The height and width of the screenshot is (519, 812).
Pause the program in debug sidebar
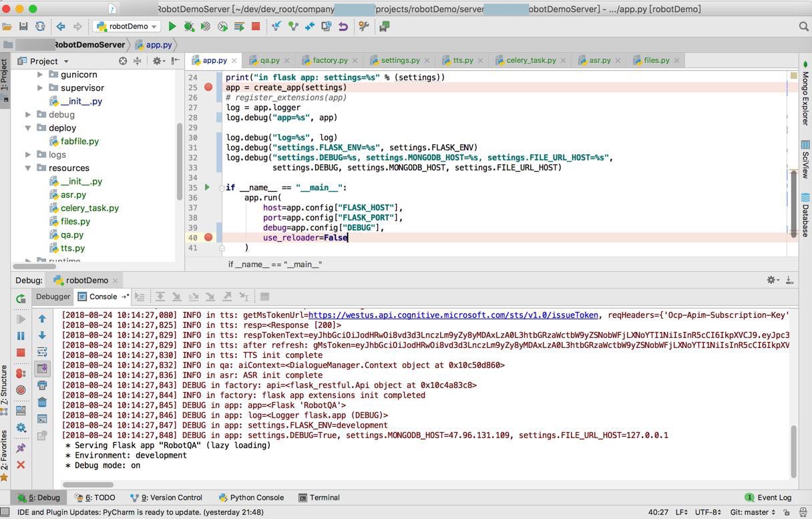21,336
